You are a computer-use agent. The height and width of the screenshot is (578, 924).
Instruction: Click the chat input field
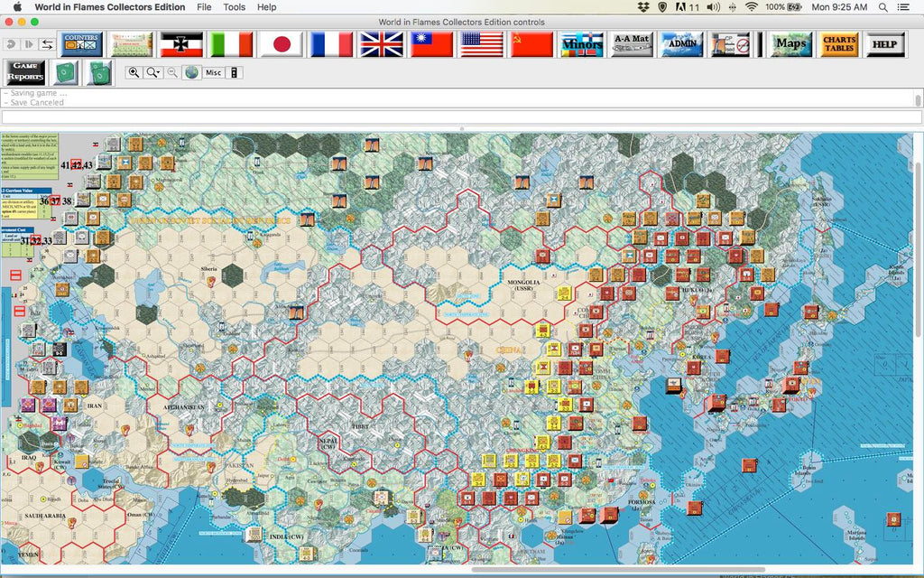point(461,117)
